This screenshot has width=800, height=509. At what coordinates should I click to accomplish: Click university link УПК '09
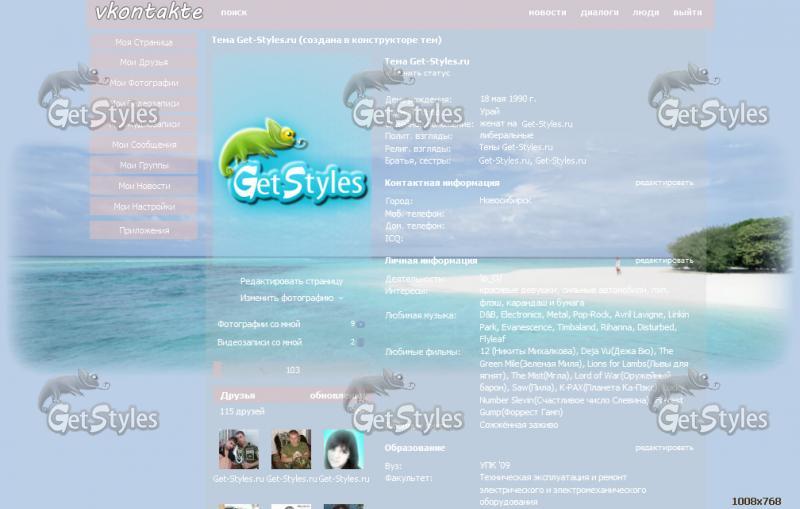[495, 466]
